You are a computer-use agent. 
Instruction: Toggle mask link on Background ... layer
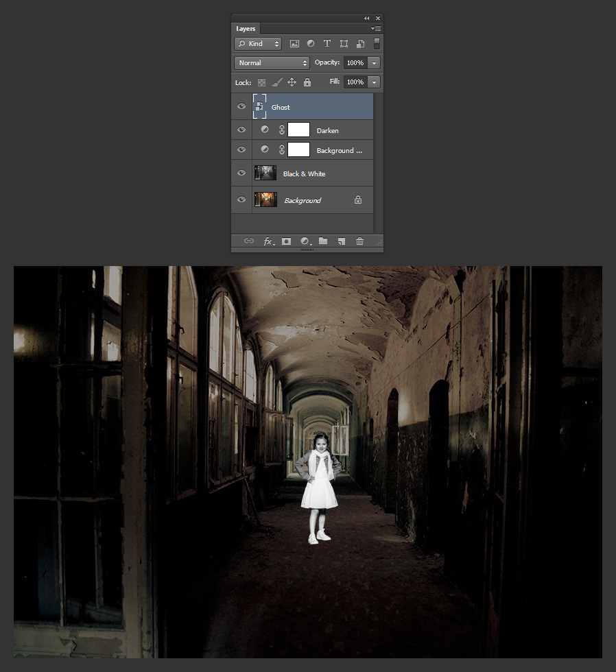click(282, 149)
